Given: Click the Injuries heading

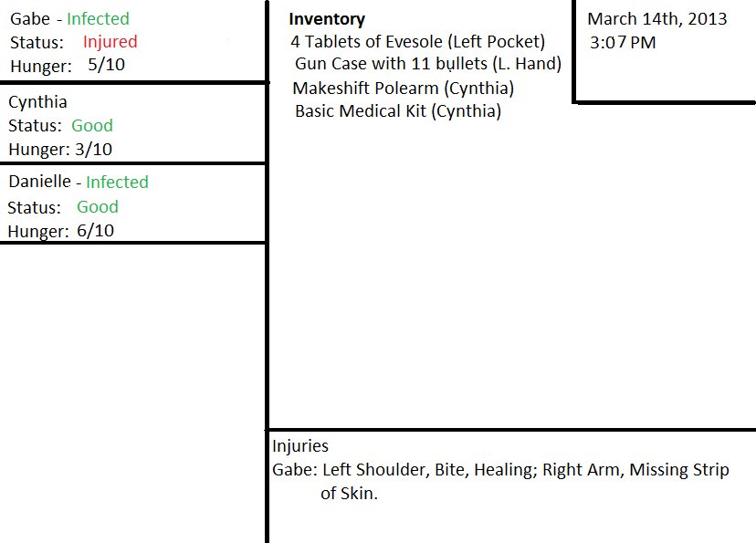Looking at the screenshot, I should click(x=300, y=446).
